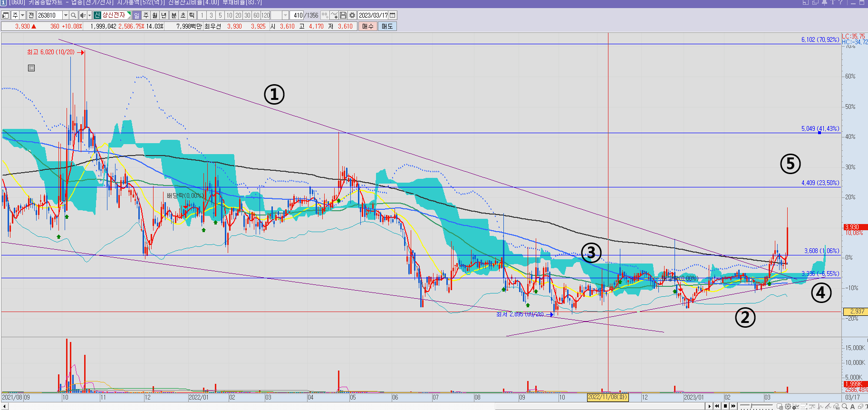Select the monthly '월' period toggle

(x=155, y=15)
